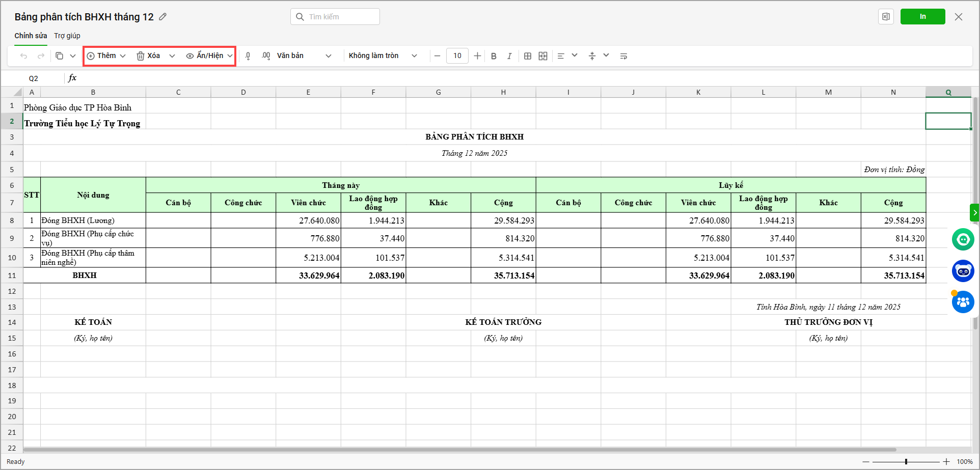Click the cell borders icon
The height and width of the screenshot is (470, 980).
[x=528, y=56]
